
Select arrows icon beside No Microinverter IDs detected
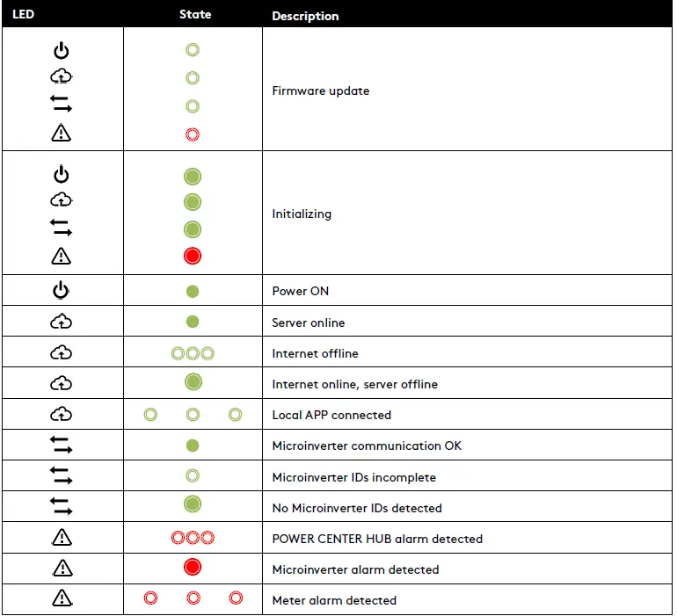61,507
